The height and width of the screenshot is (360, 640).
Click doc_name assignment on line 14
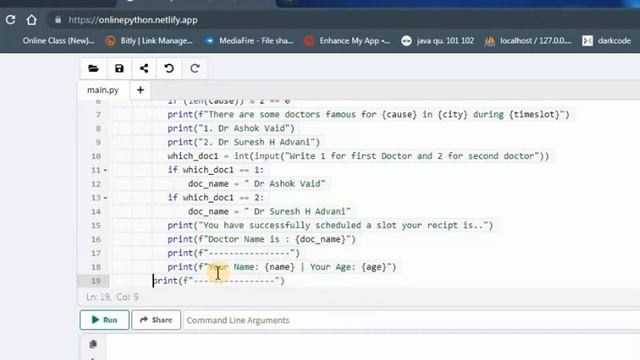coord(269,212)
